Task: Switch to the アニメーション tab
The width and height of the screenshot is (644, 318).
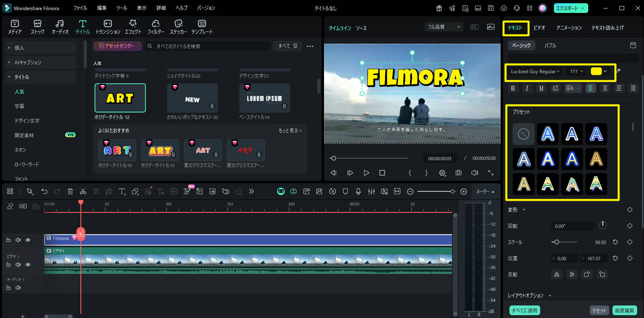Action: click(x=569, y=28)
